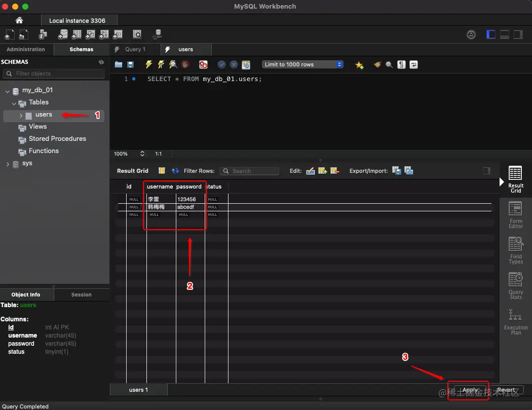Toggle wrap cell content in result grid

[x=486, y=171]
